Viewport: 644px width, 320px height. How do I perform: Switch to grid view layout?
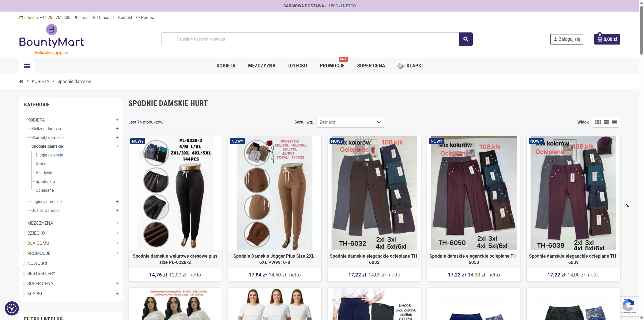tap(598, 122)
